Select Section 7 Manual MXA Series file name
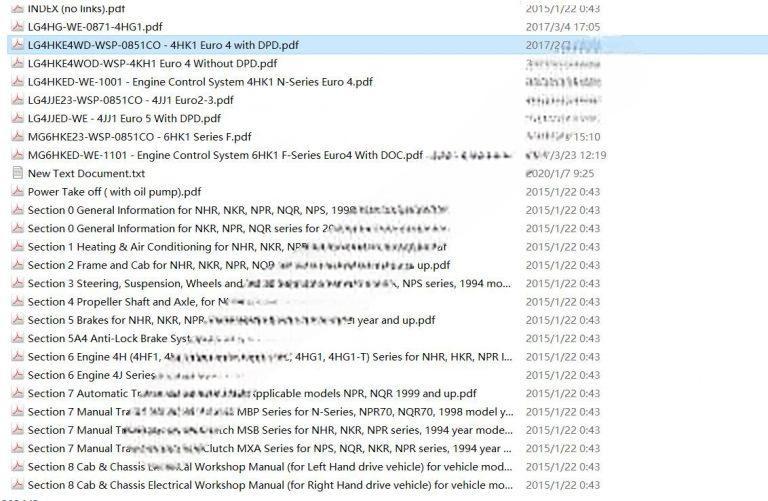The height and width of the screenshot is (501, 768). pos(270,449)
